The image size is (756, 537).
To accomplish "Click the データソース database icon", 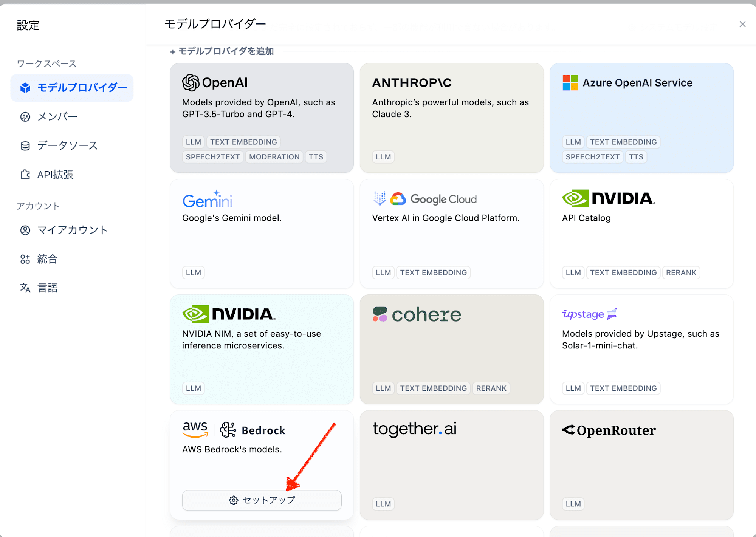I will pos(25,146).
